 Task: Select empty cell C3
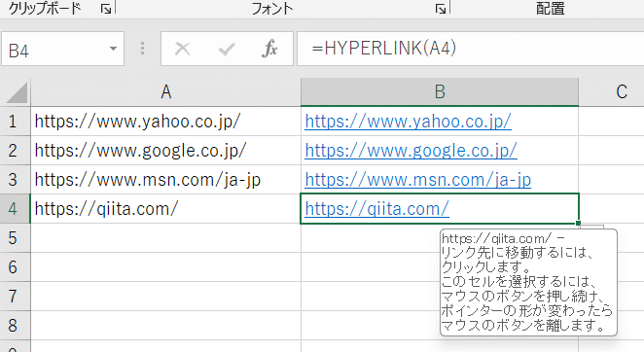612,180
